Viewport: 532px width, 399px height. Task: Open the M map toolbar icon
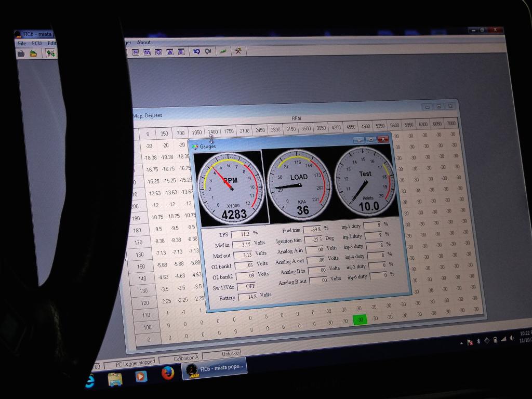point(147,52)
